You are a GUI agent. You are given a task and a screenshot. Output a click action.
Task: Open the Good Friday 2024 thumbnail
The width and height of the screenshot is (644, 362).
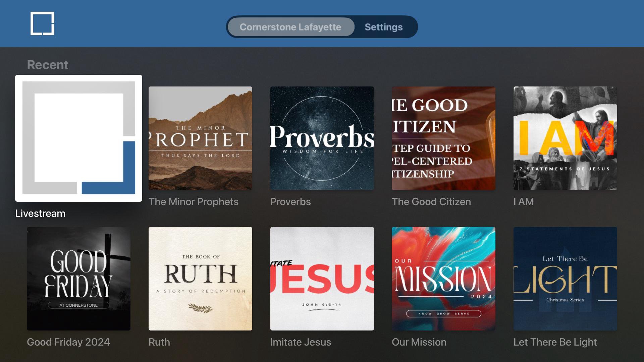78,279
